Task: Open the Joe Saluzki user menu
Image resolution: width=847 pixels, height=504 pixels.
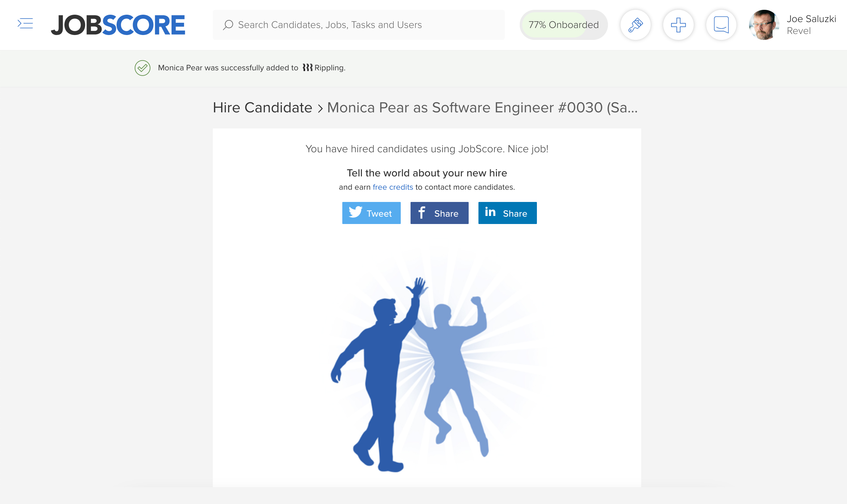Action: click(811, 25)
